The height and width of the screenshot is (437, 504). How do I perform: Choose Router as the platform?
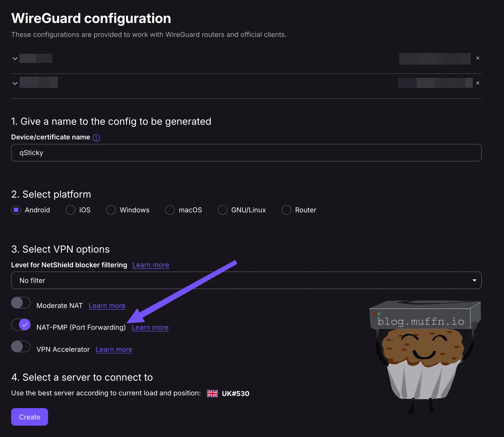286,210
